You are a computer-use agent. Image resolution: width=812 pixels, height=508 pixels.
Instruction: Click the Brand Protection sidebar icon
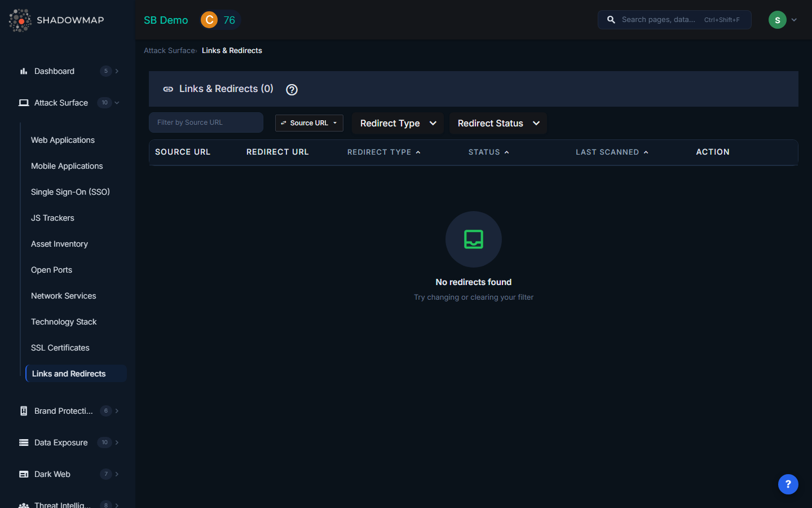pos(24,411)
